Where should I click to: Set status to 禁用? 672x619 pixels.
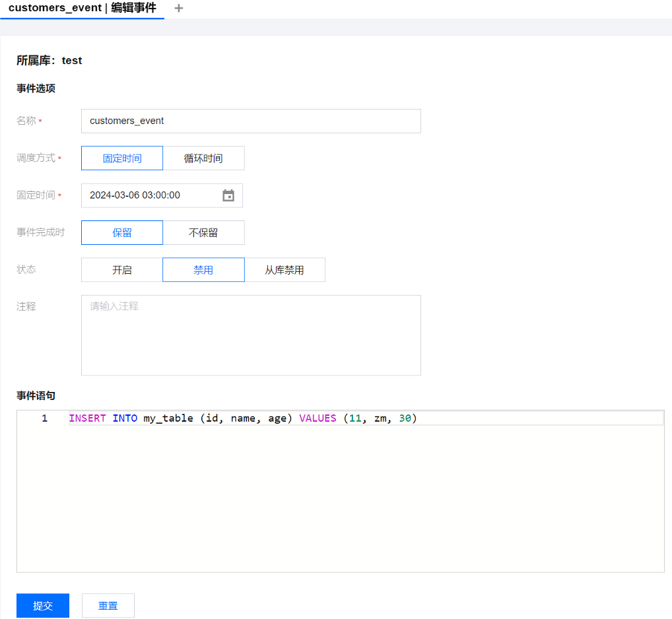tap(203, 270)
